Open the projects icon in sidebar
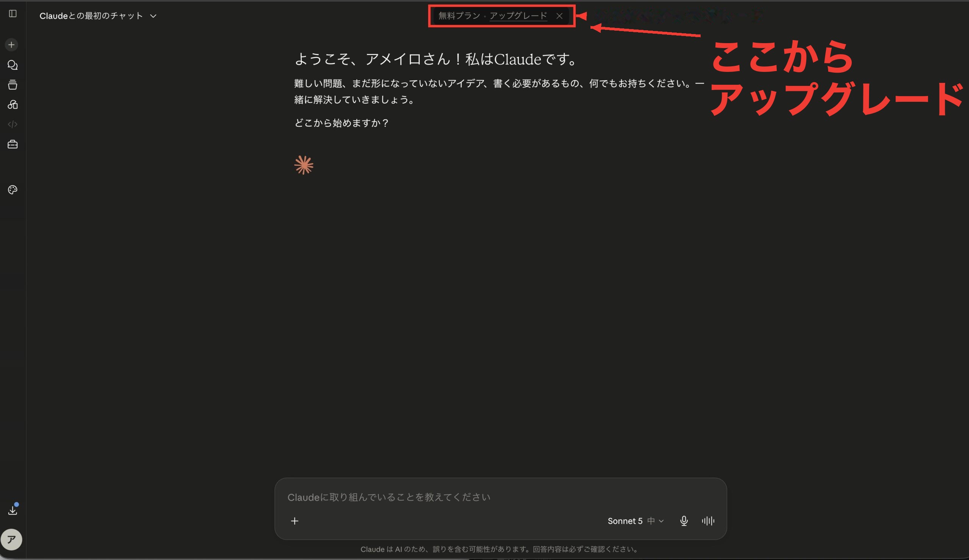This screenshot has height=560, width=969. [x=13, y=84]
